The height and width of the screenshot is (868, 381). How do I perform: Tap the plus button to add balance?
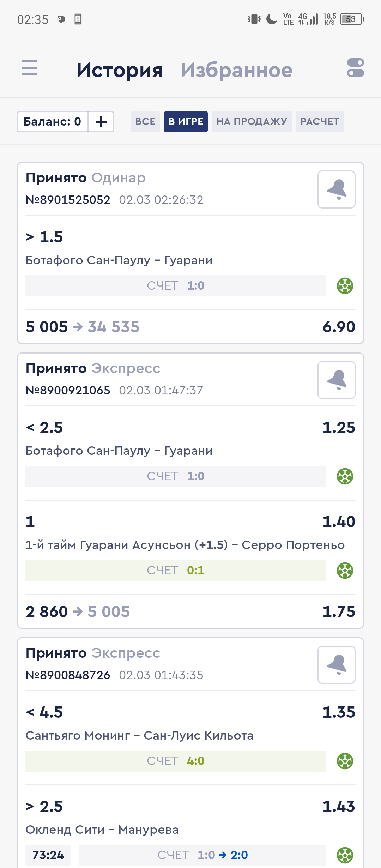click(101, 122)
